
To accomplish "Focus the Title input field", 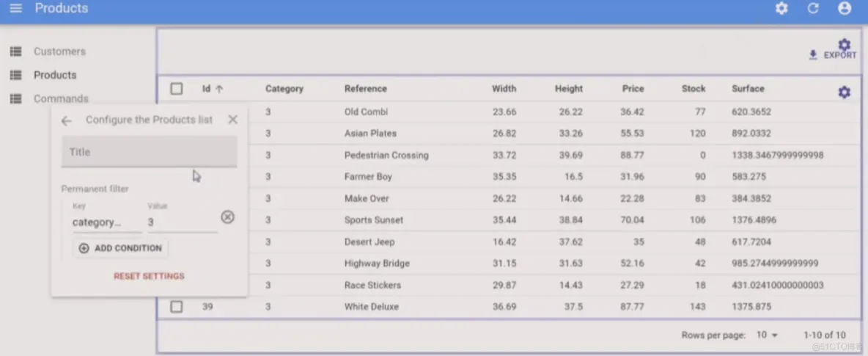I will (149, 152).
